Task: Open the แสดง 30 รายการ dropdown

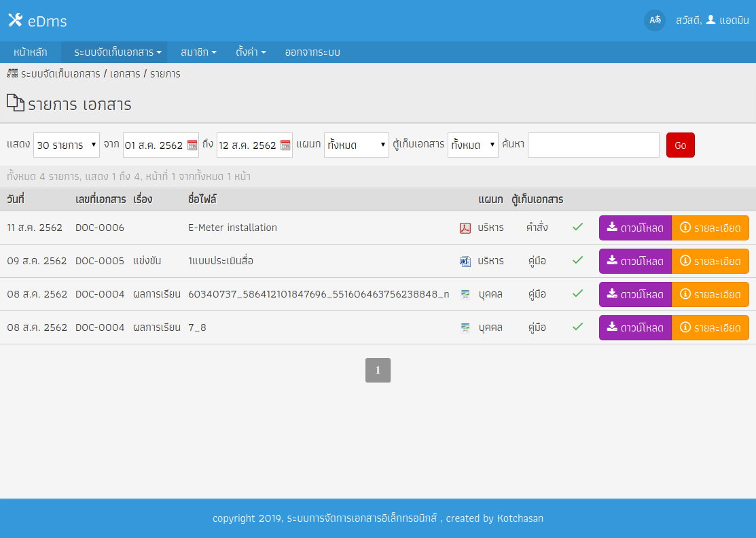Action: coord(66,145)
